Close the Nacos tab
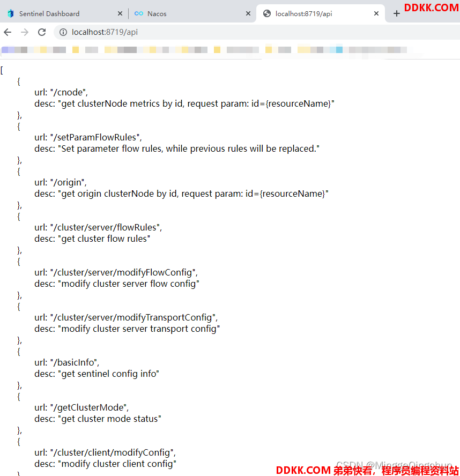Screen dimensions: 460x476 248,13
